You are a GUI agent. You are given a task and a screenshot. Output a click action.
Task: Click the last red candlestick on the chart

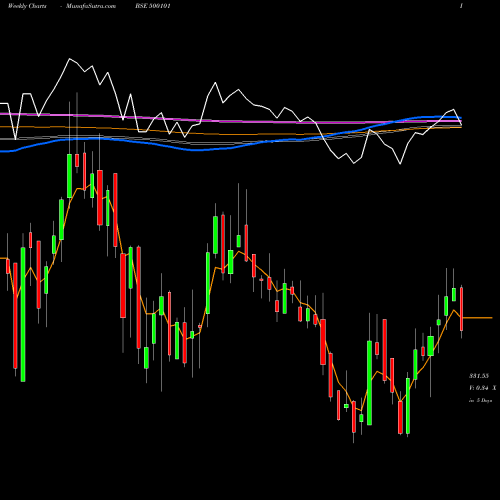point(462,309)
